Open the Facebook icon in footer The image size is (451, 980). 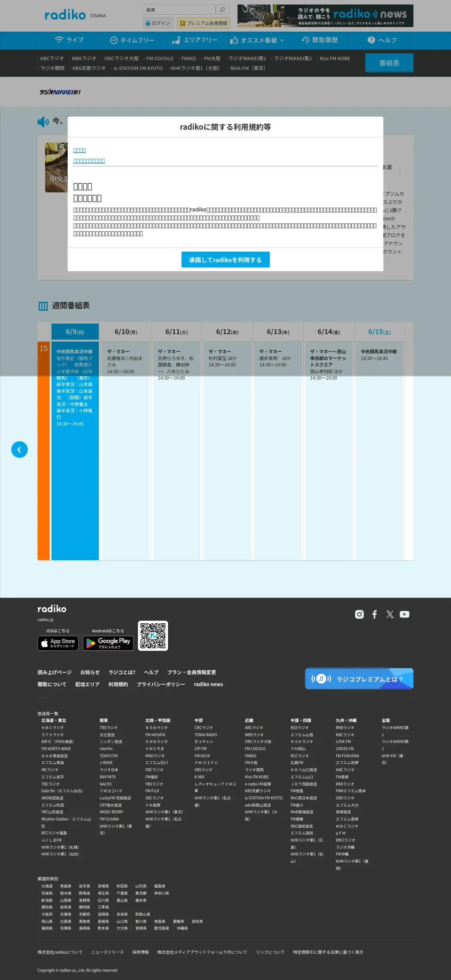coord(375,614)
